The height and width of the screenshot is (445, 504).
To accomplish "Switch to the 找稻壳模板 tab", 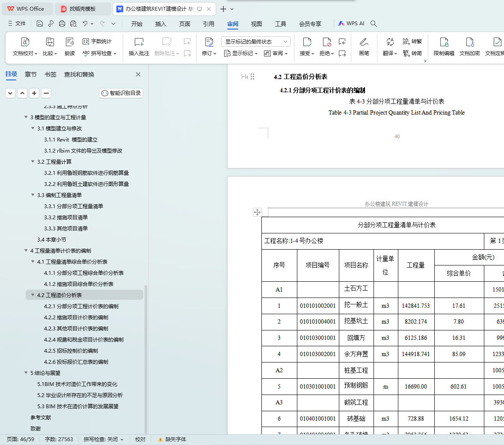I will pyautogui.click(x=83, y=9).
